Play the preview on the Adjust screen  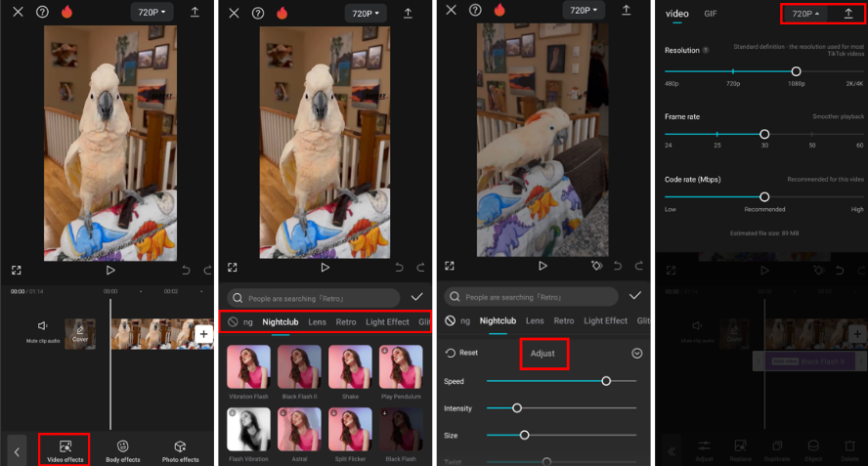542,266
